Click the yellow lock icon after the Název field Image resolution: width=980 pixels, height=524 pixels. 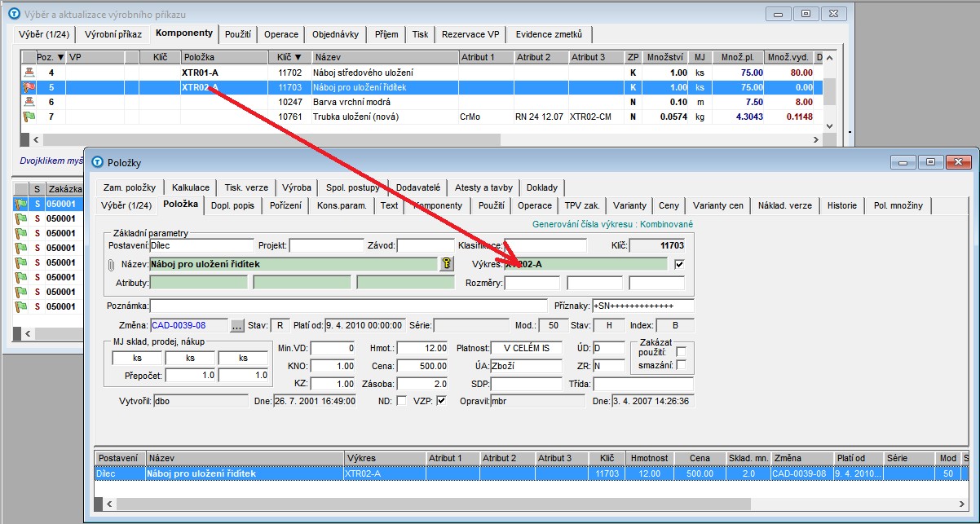pos(446,263)
